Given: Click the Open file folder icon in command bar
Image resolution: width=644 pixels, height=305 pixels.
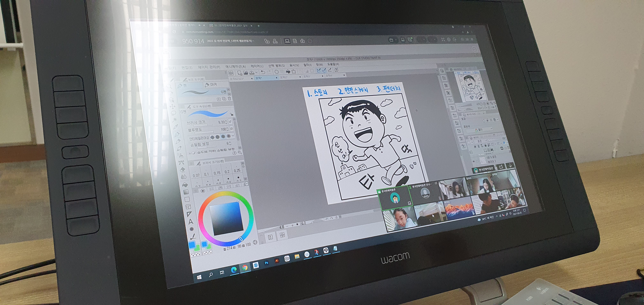Looking at the screenshot, I should coord(245,73).
